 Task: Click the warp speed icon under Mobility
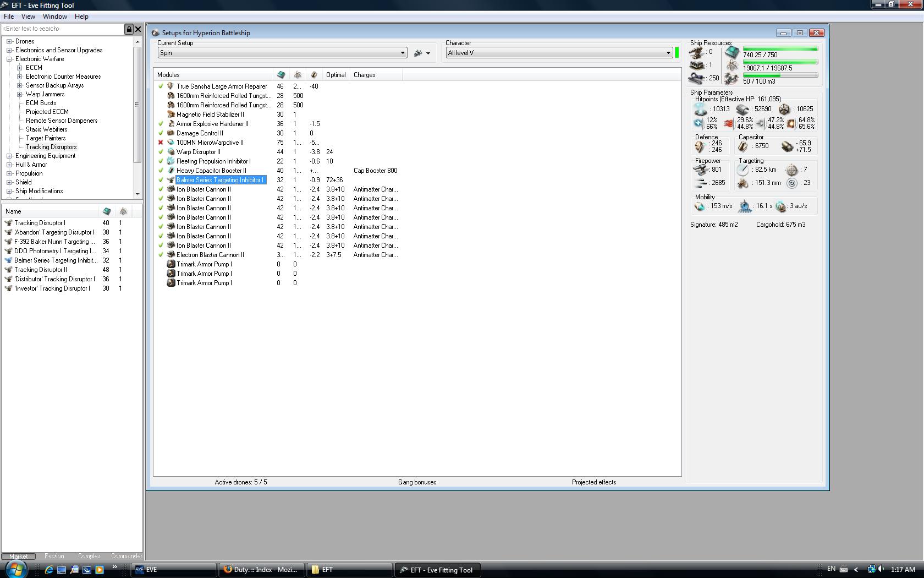781,206
